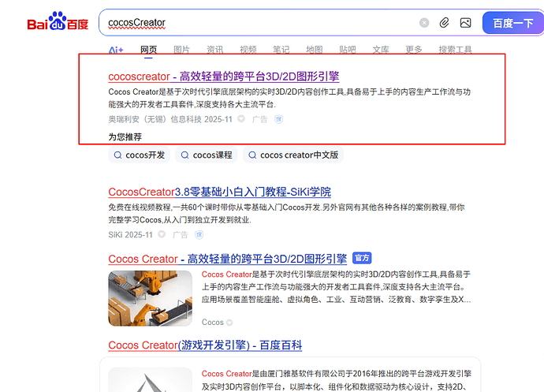Click the Baidu logo
The height and width of the screenshot is (392, 544).
tap(58, 21)
